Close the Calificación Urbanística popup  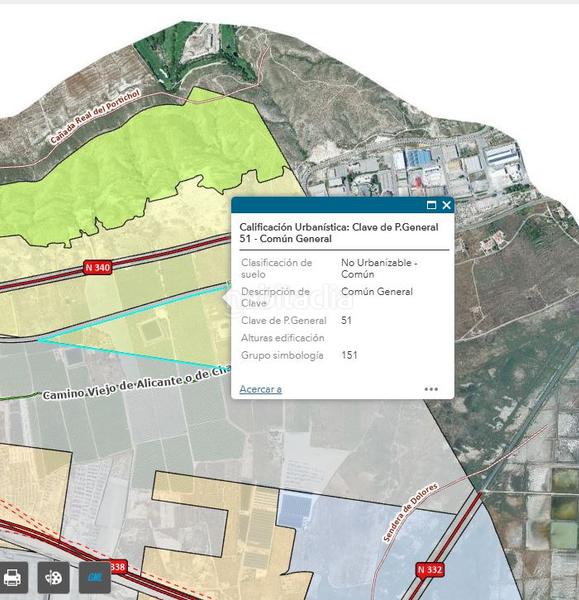(x=446, y=205)
